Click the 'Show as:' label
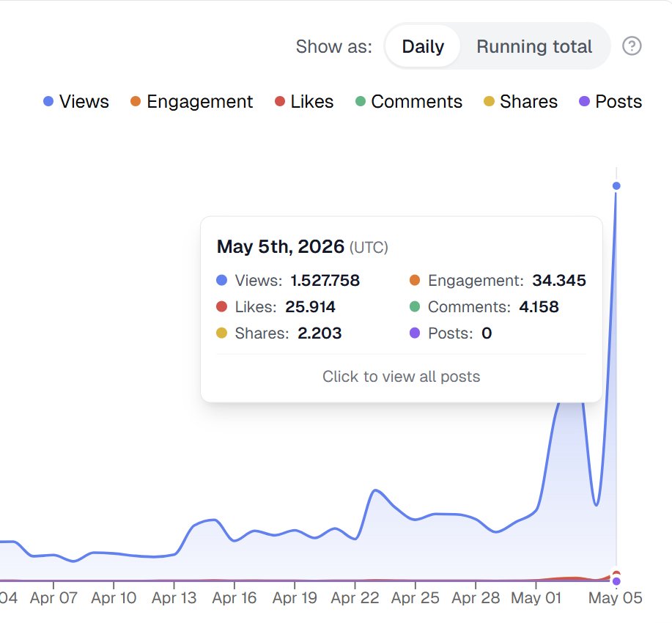 pyautogui.click(x=334, y=46)
